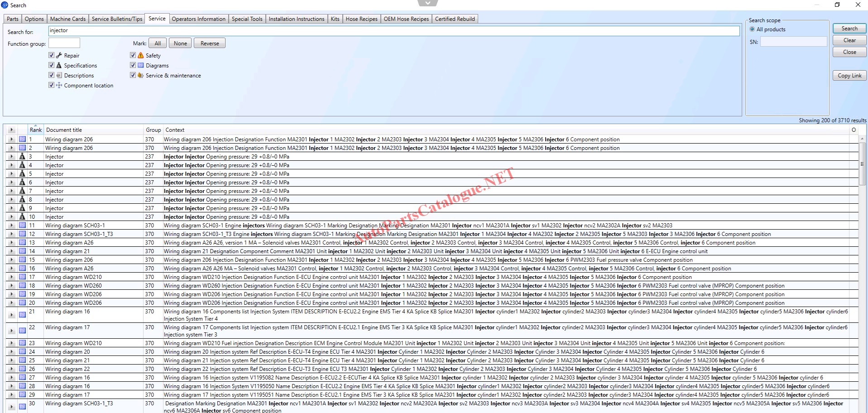Click the diagram icon on rank 14 row

[22, 251]
